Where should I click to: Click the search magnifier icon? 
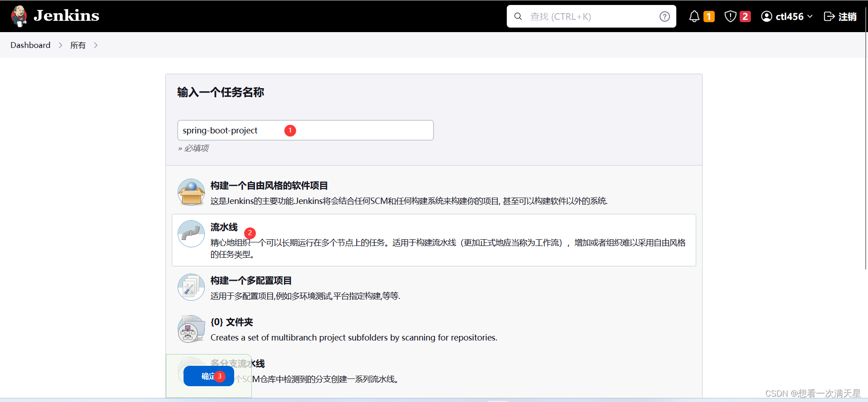518,16
